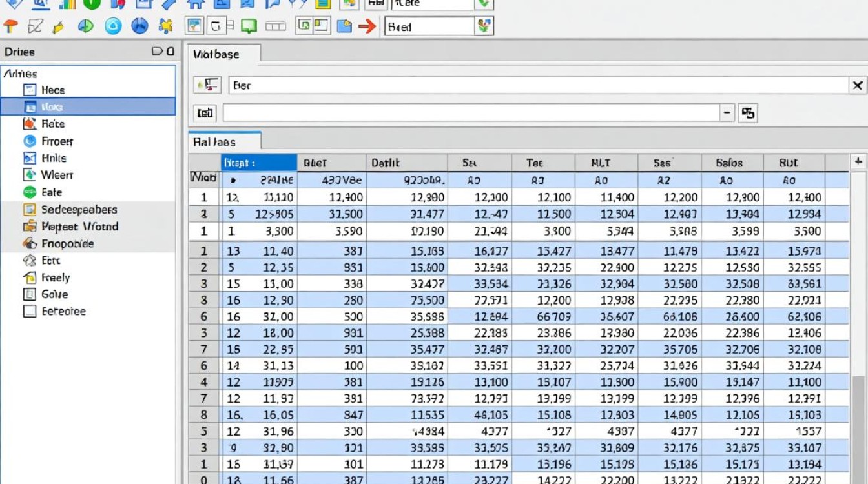Viewport: 868px width, 484px height.
Task: Click the yellow splat icon in toolbar
Action: click(x=165, y=26)
